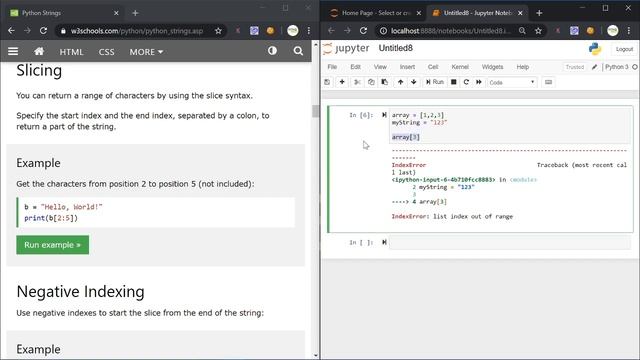640x360 pixels.
Task: Click the Jupyter logo
Action: (x=347, y=48)
